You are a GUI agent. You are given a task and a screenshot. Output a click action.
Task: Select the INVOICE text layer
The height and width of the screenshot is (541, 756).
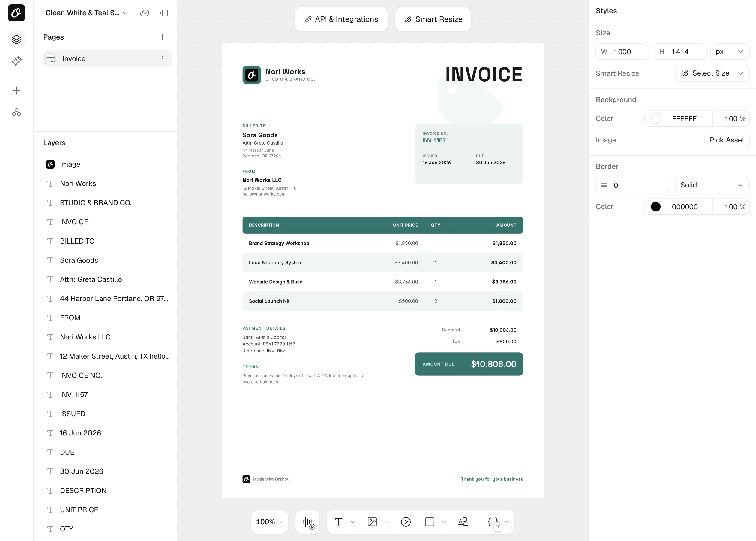107,222
